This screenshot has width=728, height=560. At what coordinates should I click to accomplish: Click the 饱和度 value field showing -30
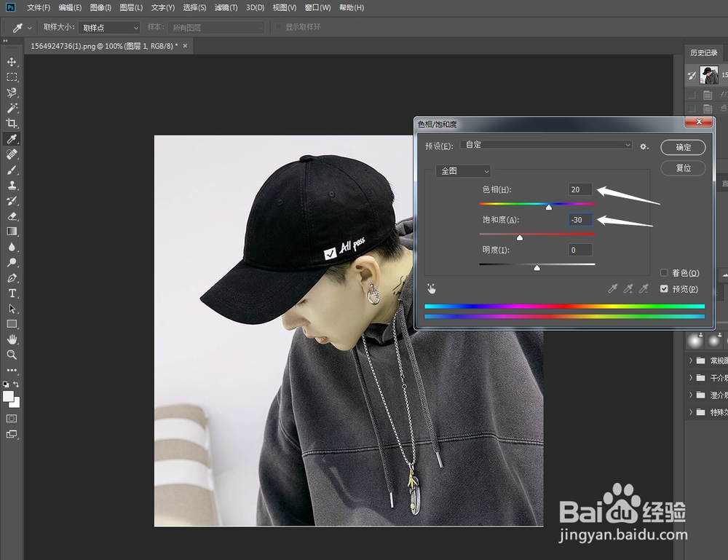point(580,220)
